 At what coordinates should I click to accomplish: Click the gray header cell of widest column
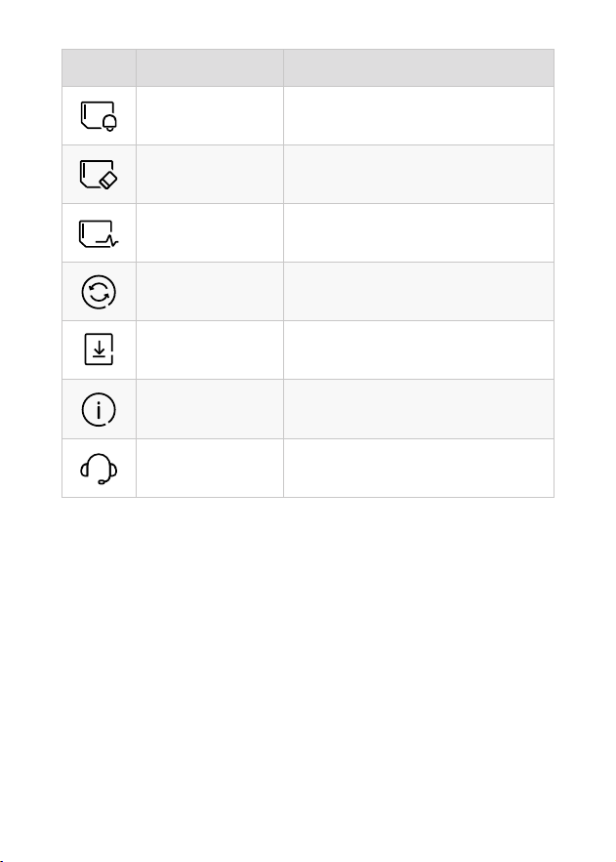[x=419, y=67]
